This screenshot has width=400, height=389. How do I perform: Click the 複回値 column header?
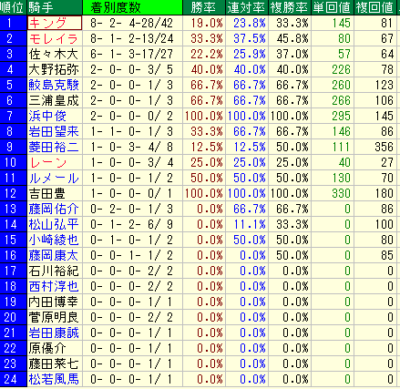point(375,7)
